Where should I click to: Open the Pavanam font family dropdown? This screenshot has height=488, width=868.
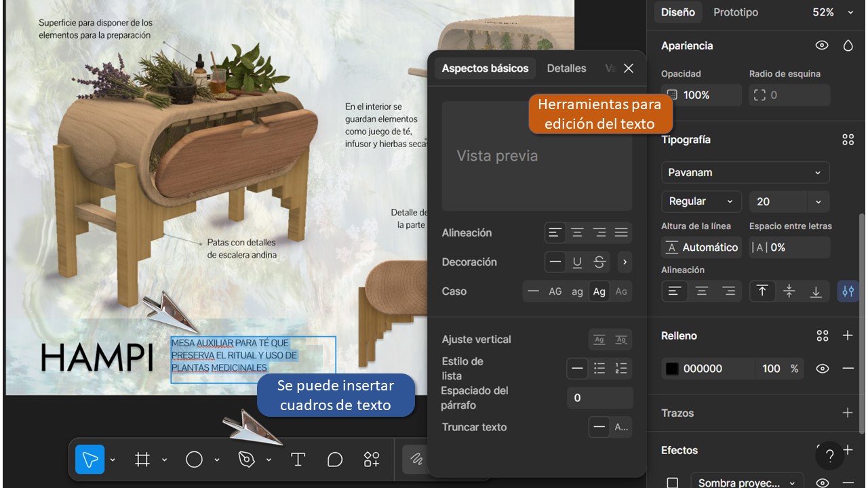745,172
